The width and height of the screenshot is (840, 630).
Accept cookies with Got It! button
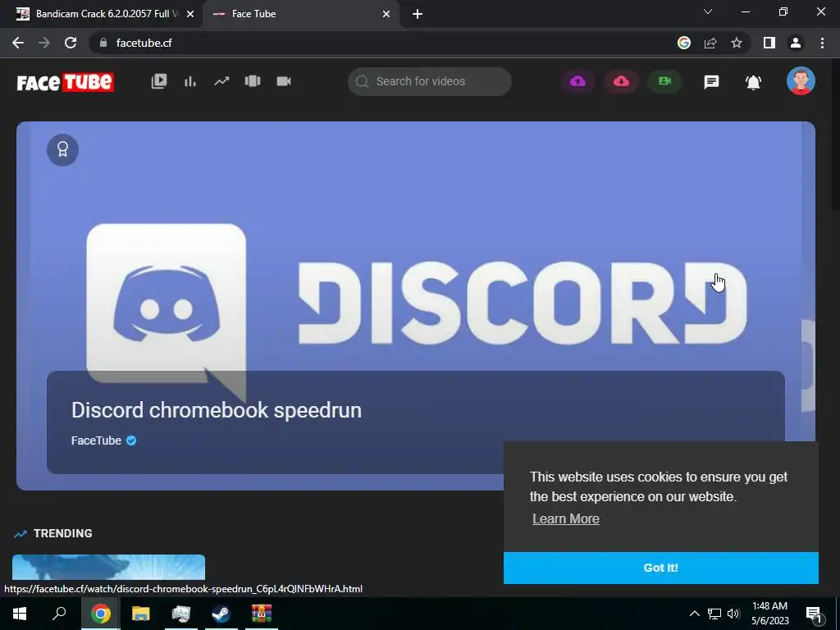tap(661, 568)
